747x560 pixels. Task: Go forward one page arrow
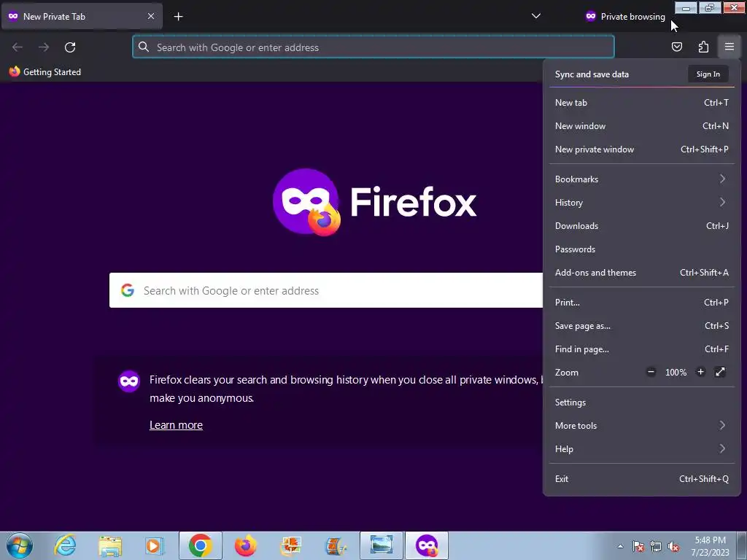tap(44, 47)
